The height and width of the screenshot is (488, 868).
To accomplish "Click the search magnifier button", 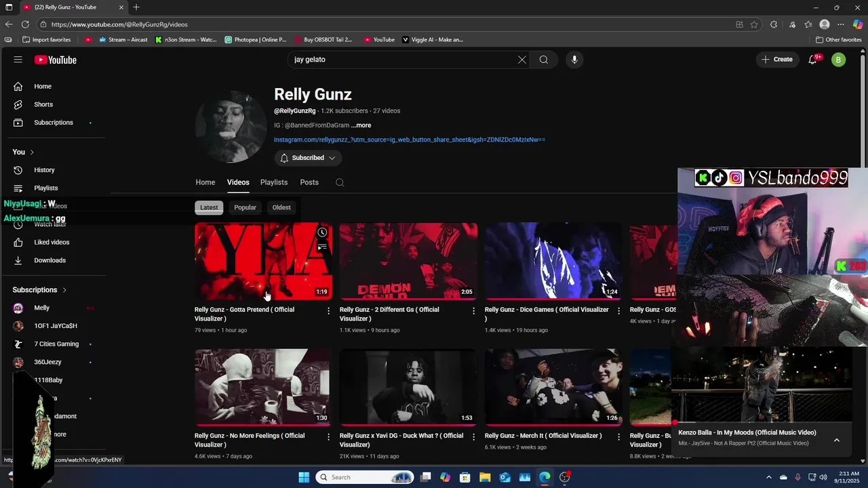I will (x=544, y=60).
